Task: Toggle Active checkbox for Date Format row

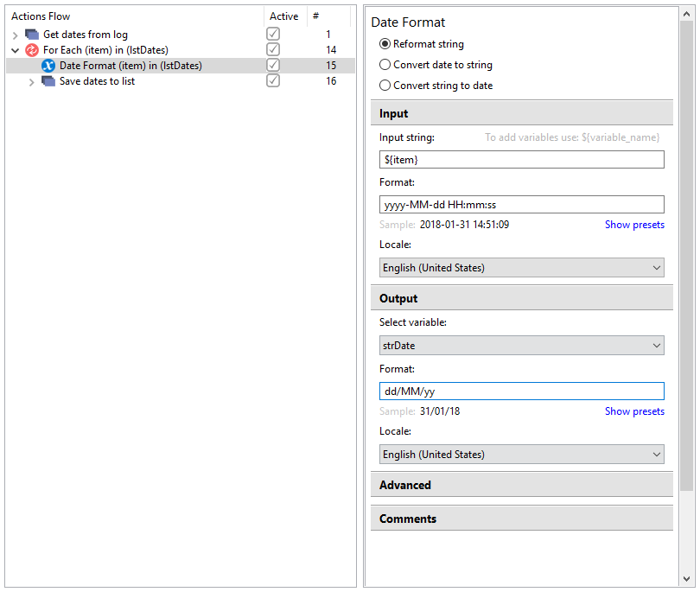Action: [x=273, y=65]
